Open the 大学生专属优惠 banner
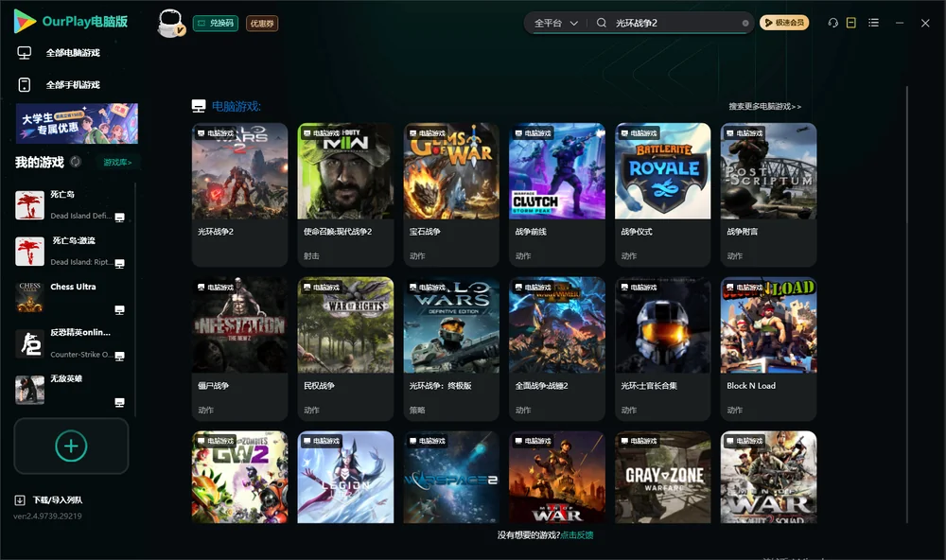Screen dimensions: 946x560 (77, 124)
